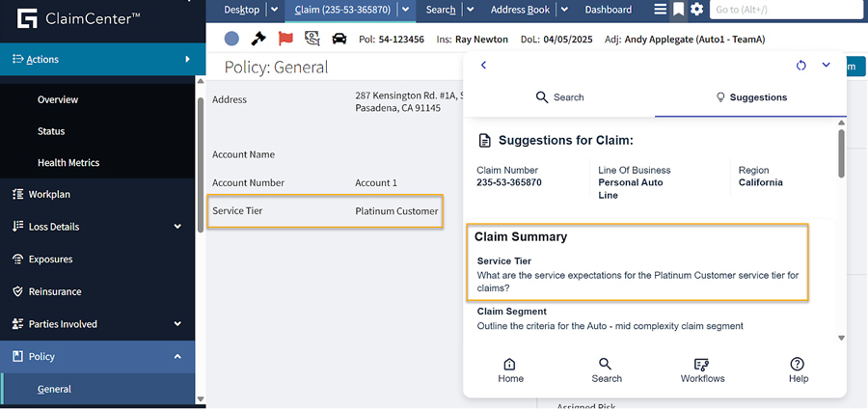Open Overview in sidebar
Viewport: 868px width, 410px height.
(x=58, y=99)
